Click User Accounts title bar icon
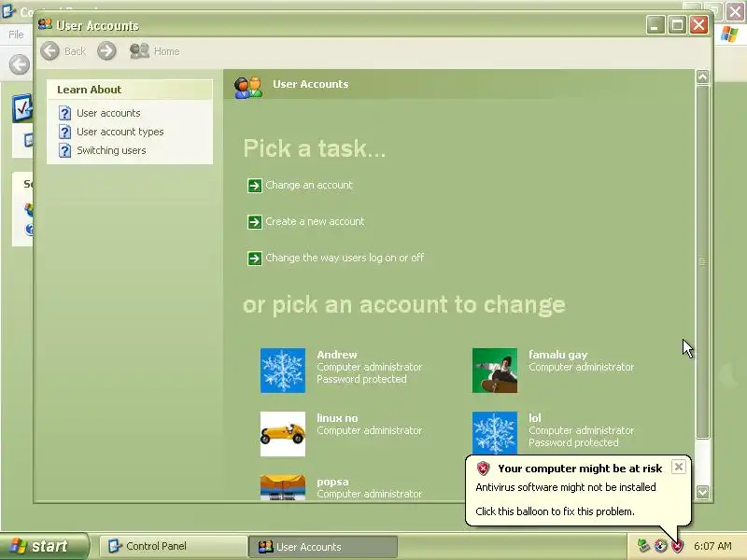This screenshot has height=560, width=747. pos(45,24)
